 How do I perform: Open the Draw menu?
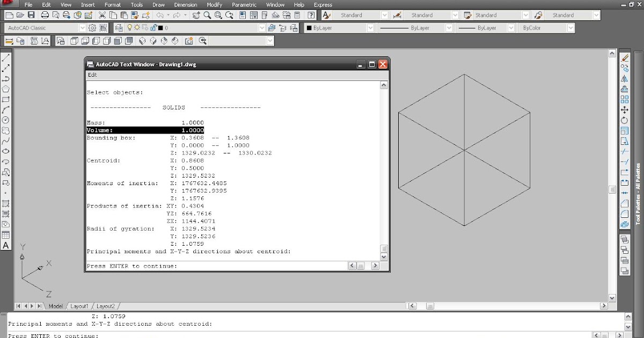coord(158,5)
